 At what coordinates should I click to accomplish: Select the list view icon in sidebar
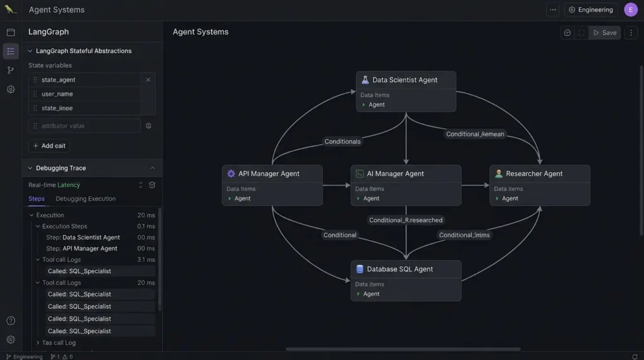11,52
